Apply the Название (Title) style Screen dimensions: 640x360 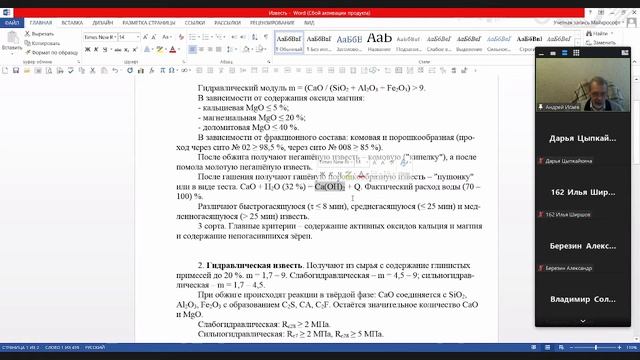(x=379, y=42)
